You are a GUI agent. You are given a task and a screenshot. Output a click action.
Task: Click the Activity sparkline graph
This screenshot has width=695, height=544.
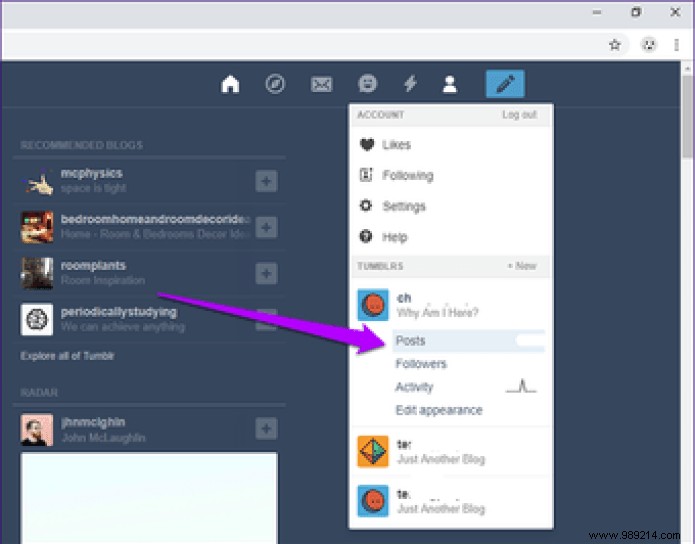(522, 387)
